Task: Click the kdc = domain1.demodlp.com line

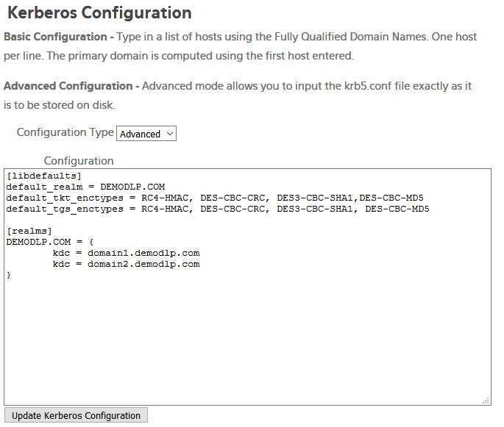Action: (127, 254)
